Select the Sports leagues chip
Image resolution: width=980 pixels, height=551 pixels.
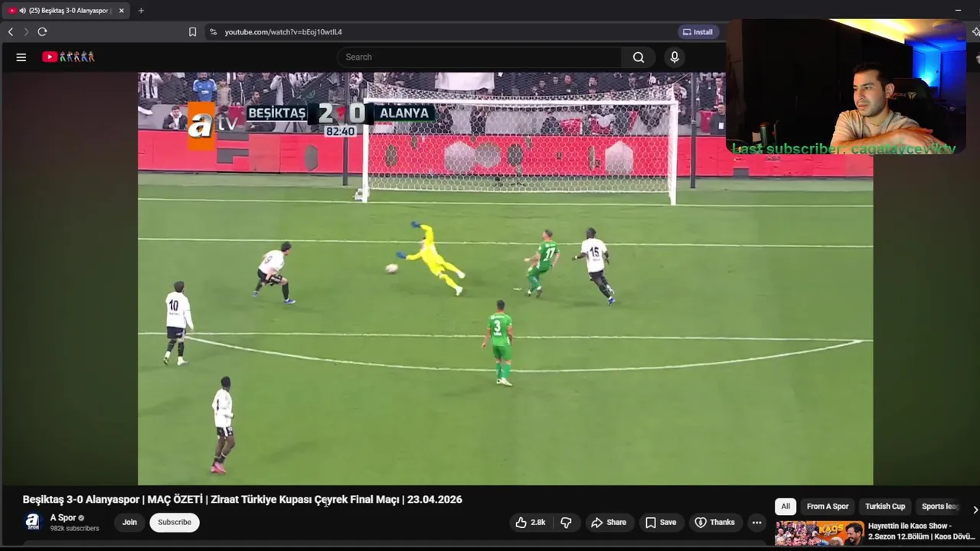click(x=940, y=507)
